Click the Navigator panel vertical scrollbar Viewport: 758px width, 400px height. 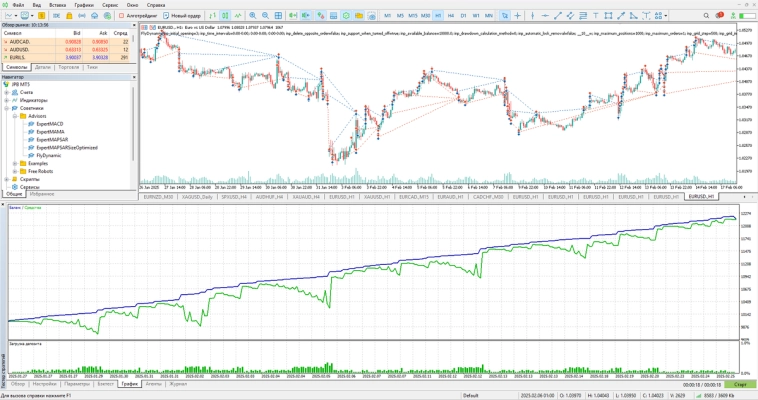[135, 130]
